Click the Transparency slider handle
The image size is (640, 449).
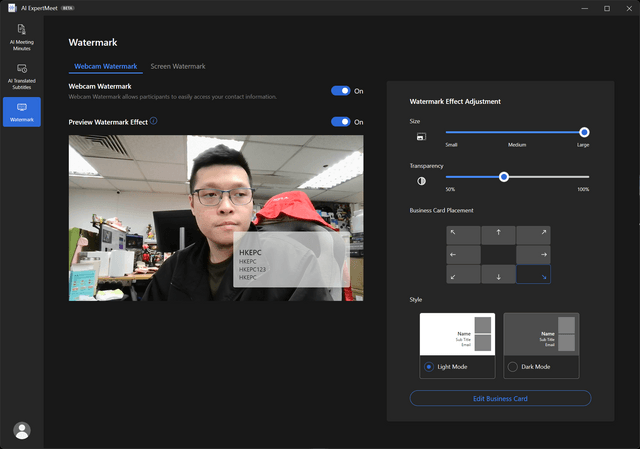[504, 177]
